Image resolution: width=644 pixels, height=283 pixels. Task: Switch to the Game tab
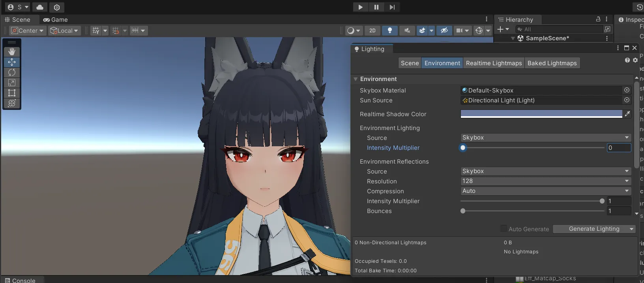tap(56, 20)
